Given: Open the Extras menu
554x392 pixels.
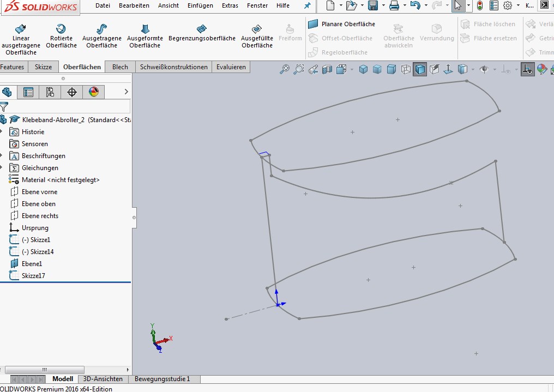Looking at the screenshot, I should [x=230, y=5].
